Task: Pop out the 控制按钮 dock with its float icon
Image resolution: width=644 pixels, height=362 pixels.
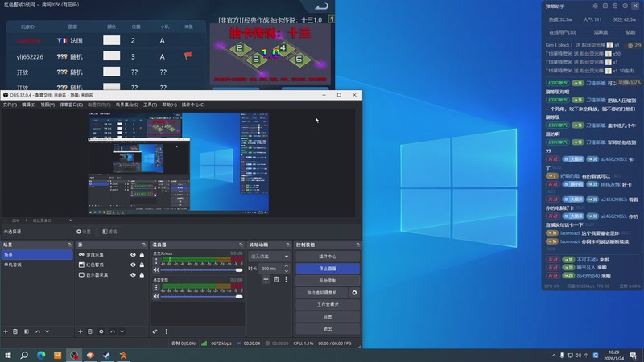Action: pos(358,245)
